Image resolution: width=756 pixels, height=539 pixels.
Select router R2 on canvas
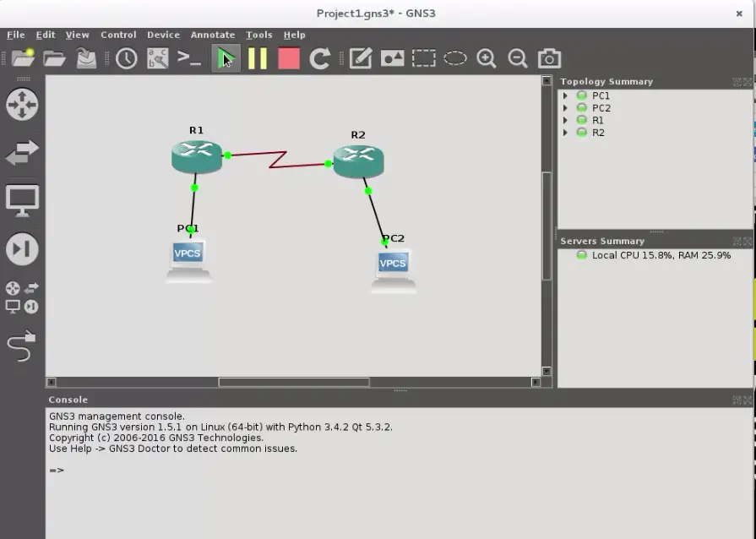[358, 161]
